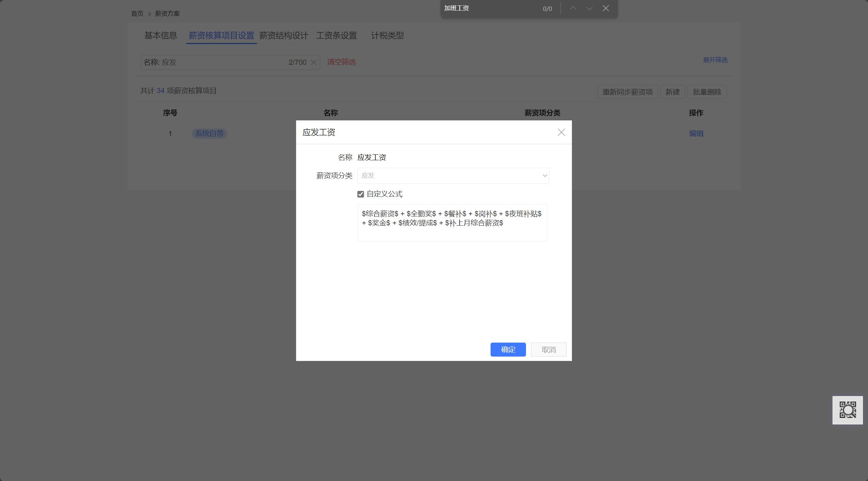Go to next find result arrow
This screenshot has width=868, height=481.
[589, 8]
